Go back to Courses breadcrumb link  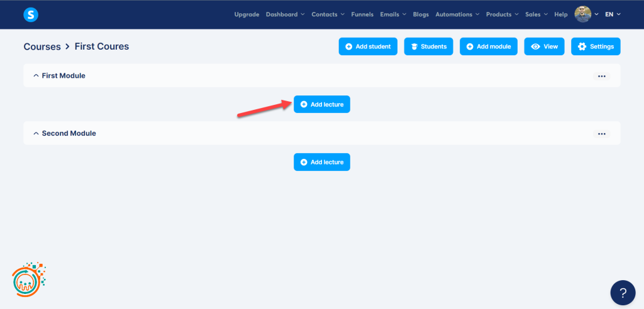[42, 46]
